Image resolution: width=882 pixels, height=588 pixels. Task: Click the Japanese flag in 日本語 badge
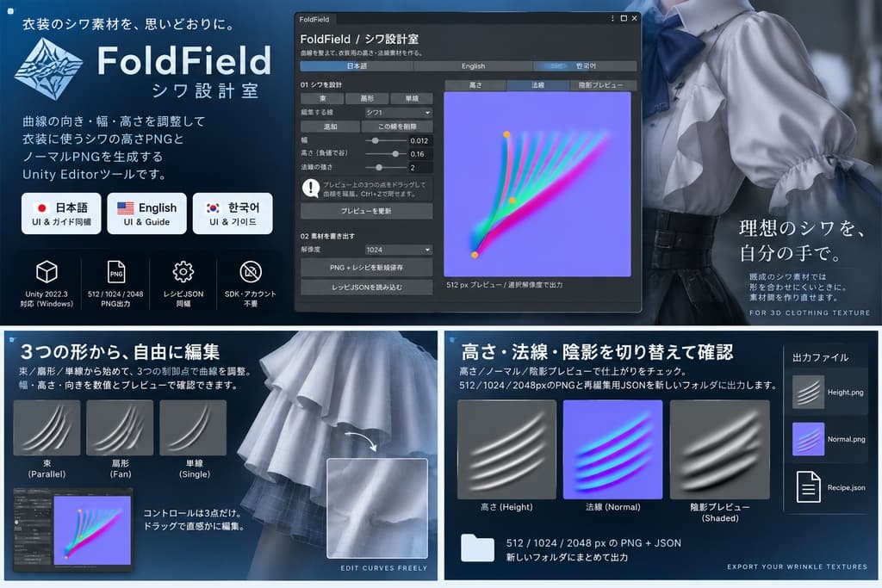pos(41,208)
